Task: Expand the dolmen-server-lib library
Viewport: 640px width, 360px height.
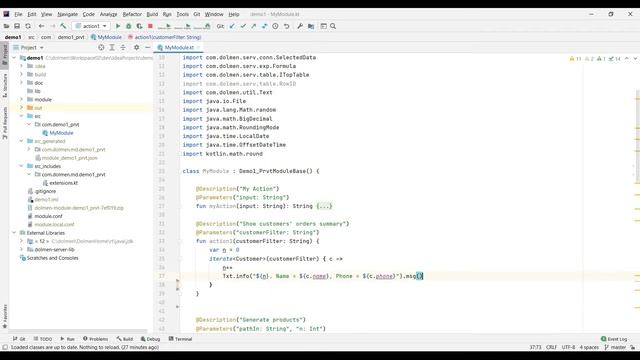Action: point(22,249)
